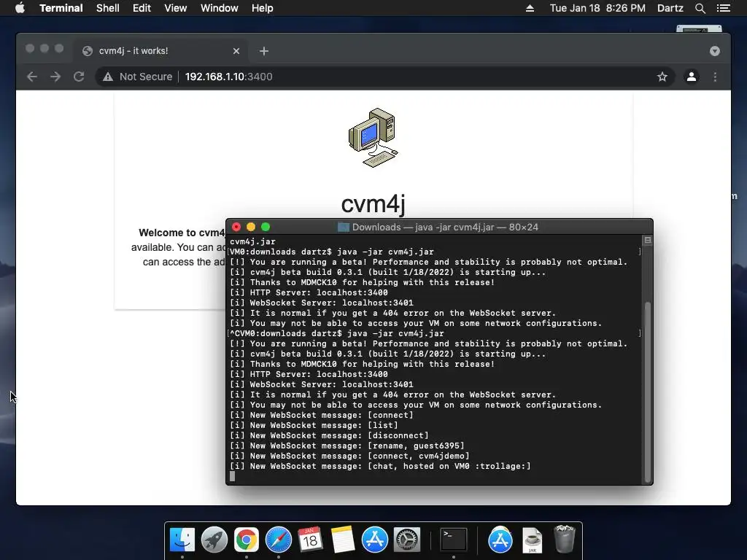Open Notes from the Dock
This screenshot has height=560, width=747.
[x=343, y=540]
